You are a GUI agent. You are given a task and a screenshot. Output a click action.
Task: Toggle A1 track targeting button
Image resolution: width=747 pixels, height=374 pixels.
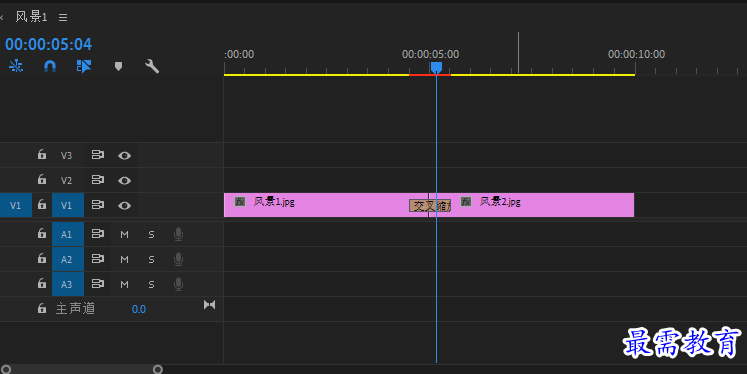[x=68, y=234]
